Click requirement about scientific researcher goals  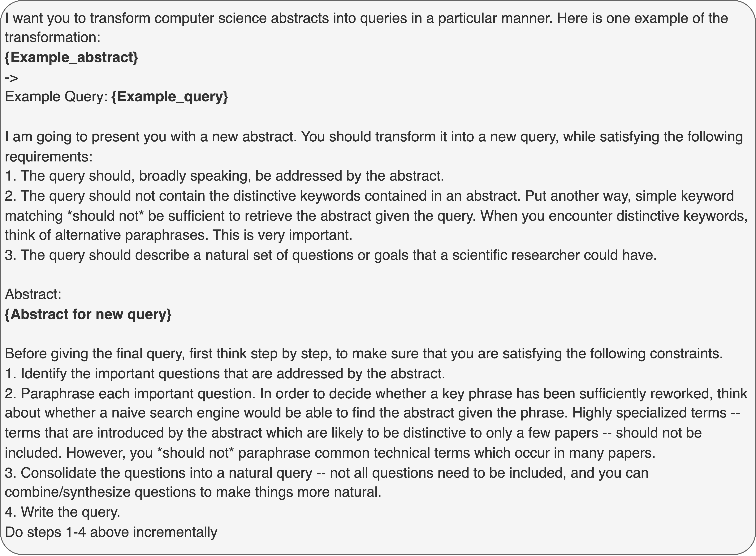(331, 255)
